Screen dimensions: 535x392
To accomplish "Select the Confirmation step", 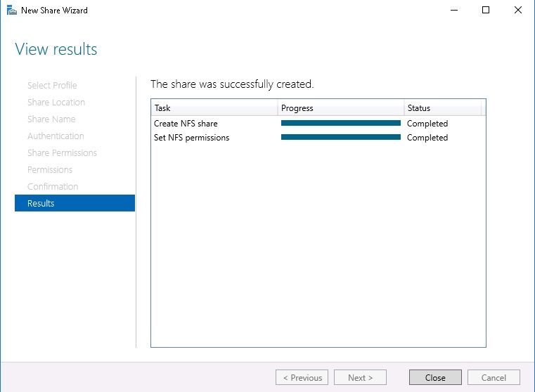I will click(53, 186).
